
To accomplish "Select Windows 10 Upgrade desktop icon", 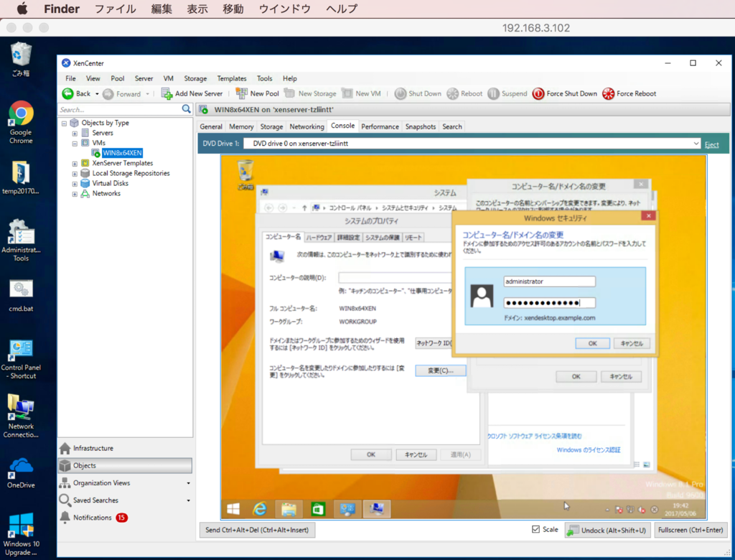I will click(21, 533).
